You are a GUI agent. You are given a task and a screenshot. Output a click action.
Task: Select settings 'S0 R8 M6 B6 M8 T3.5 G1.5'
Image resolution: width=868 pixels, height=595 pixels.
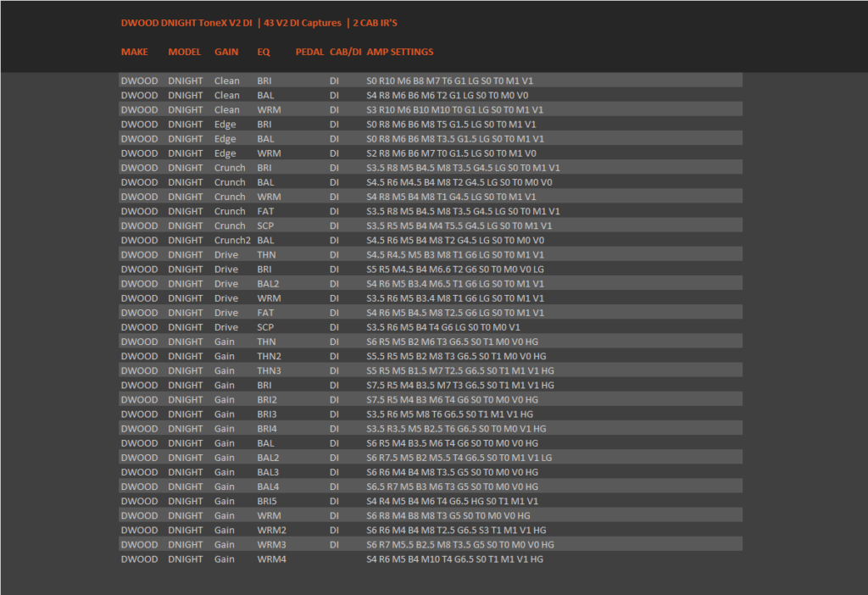pos(455,139)
